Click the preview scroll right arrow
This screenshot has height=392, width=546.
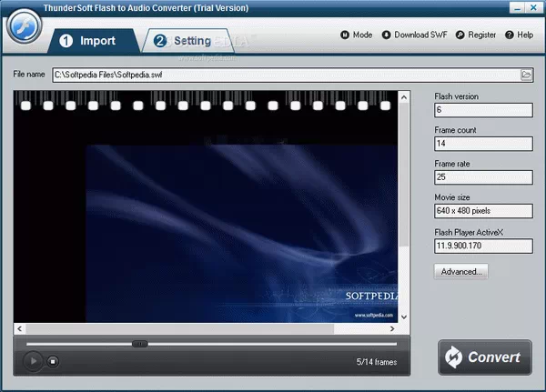392,328
